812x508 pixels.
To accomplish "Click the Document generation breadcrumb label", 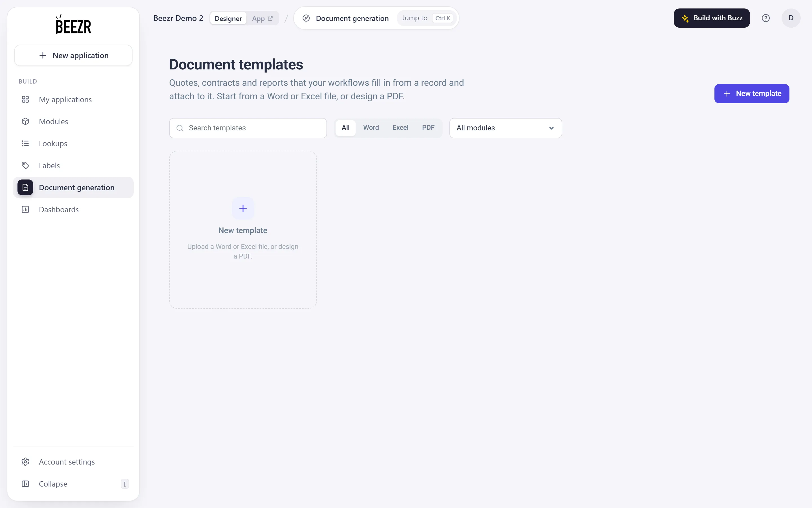I will [x=352, y=18].
